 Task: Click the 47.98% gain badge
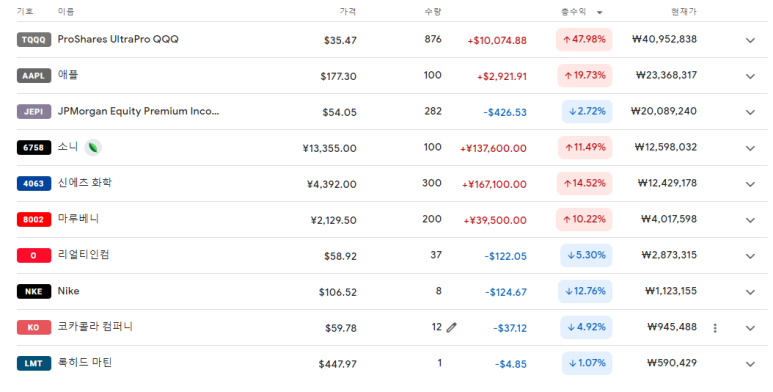pos(584,39)
